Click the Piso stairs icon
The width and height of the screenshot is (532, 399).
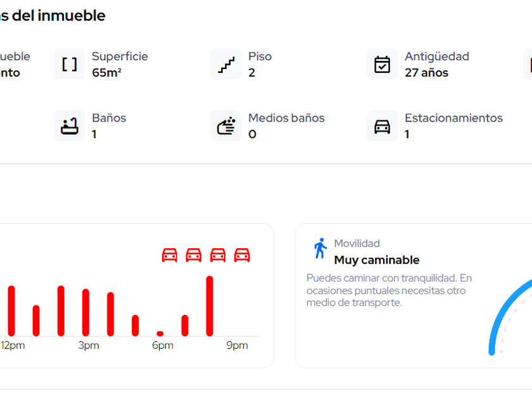point(226,65)
